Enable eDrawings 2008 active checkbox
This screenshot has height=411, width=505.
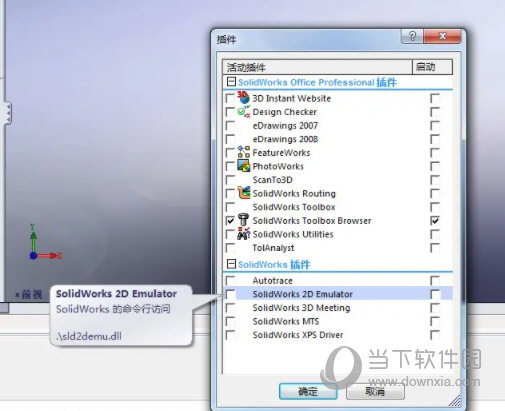pos(230,139)
